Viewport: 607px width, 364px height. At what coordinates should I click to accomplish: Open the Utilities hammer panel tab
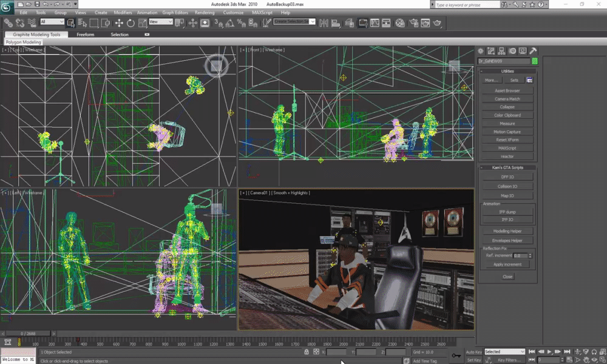pyautogui.click(x=533, y=51)
